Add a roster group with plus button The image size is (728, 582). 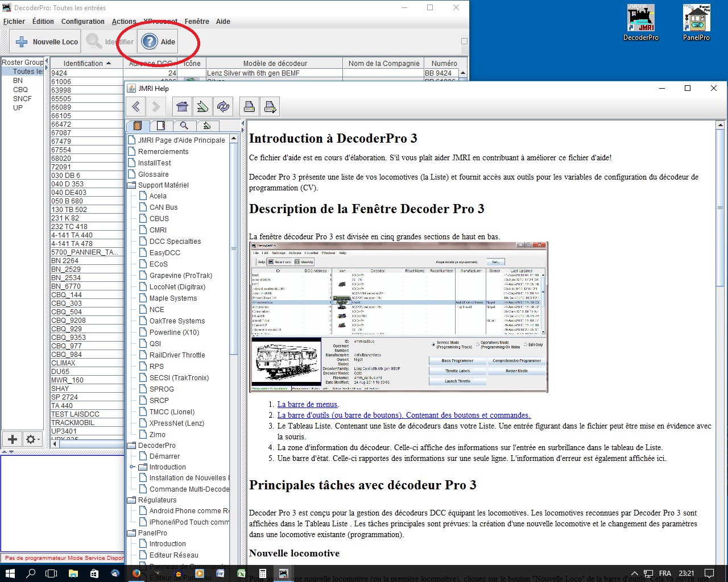(13, 439)
